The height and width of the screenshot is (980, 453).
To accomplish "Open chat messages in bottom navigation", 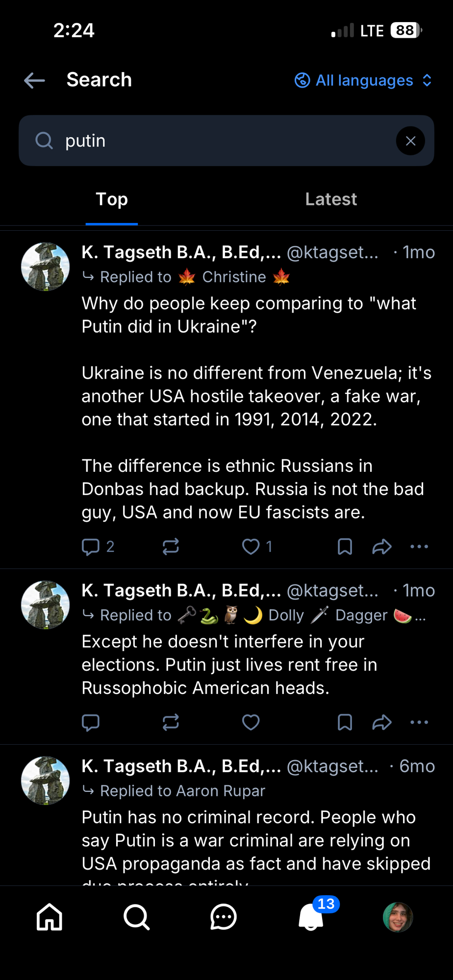I will pyautogui.click(x=224, y=917).
